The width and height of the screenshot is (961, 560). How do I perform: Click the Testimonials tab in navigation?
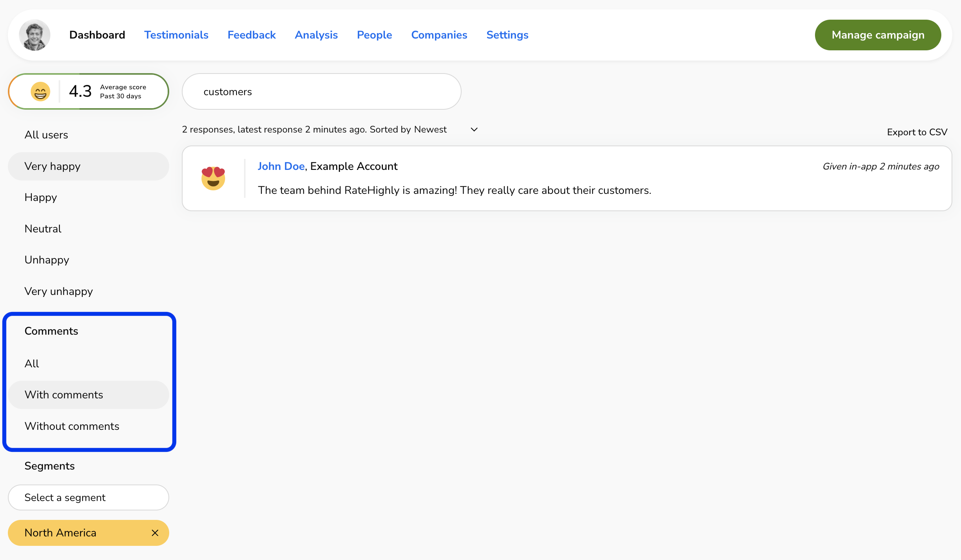[x=176, y=35]
